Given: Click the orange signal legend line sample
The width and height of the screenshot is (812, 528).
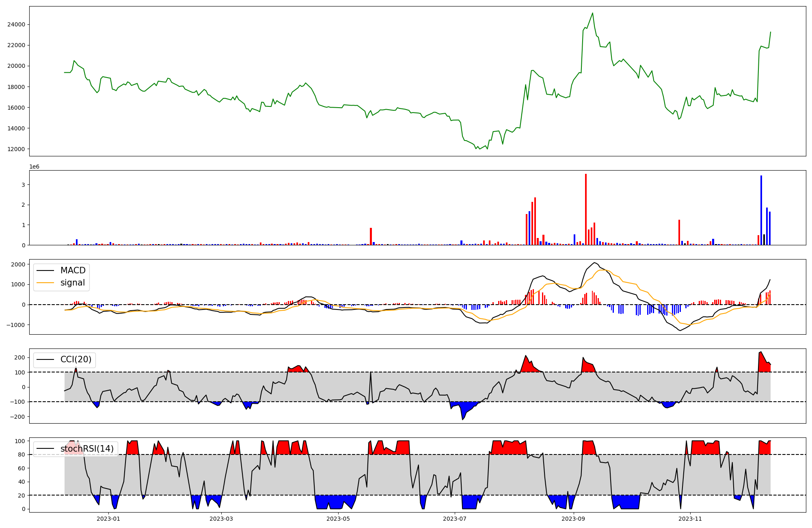Looking at the screenshot, I should pos(45,283).
